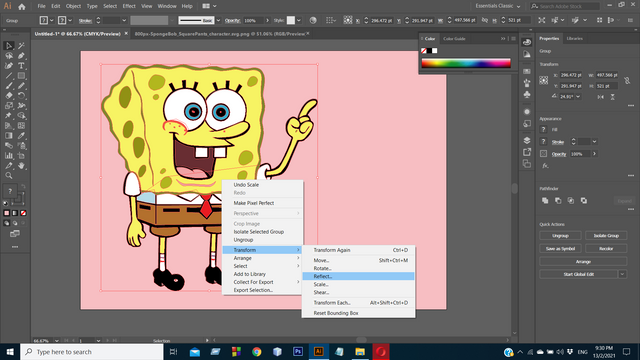This screenshot has height=360, width=640.
Task: Click the Search Adobe Stock field
Action: coord(565,6)
